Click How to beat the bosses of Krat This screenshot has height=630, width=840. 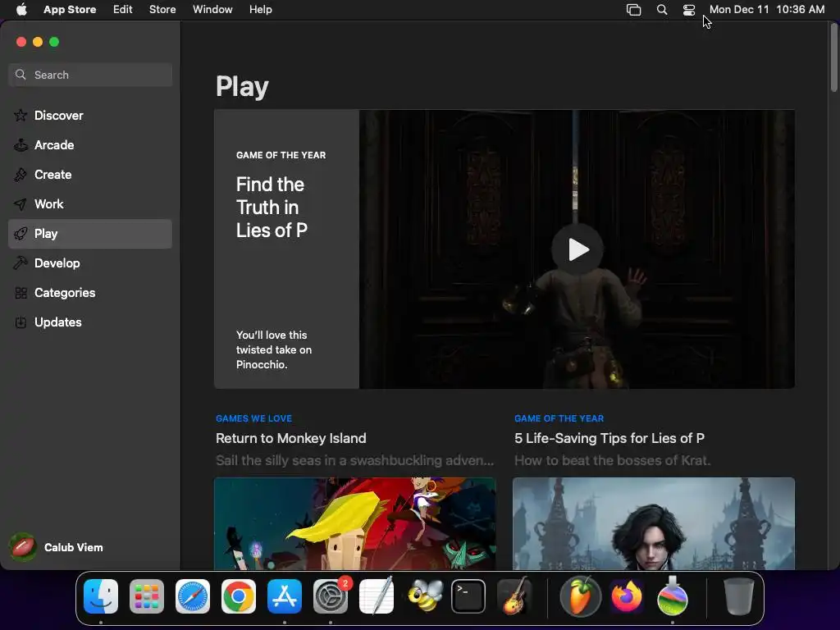click(x=612, y=460)
